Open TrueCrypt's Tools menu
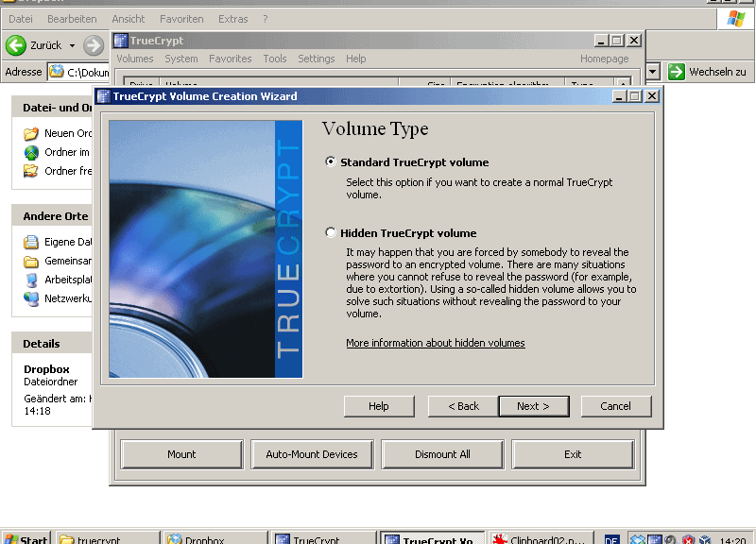756x544 pixels. [275, 59]
